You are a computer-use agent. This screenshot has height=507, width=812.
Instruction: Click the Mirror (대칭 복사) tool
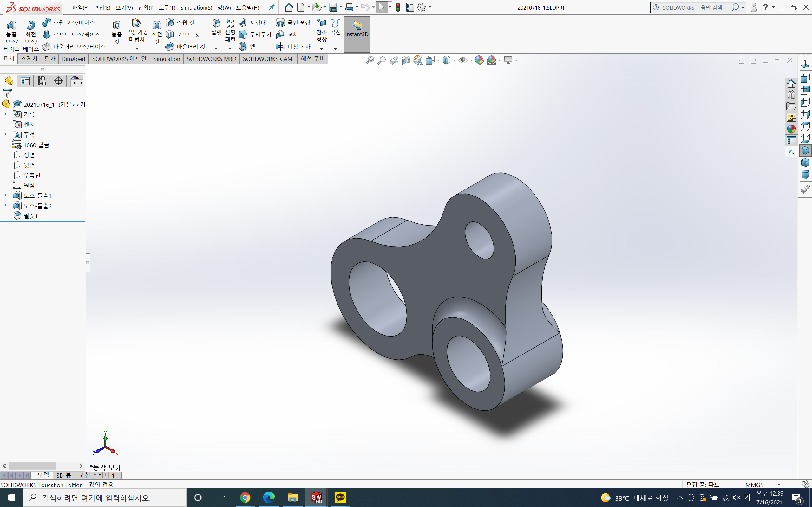click(x=280, y=47)
